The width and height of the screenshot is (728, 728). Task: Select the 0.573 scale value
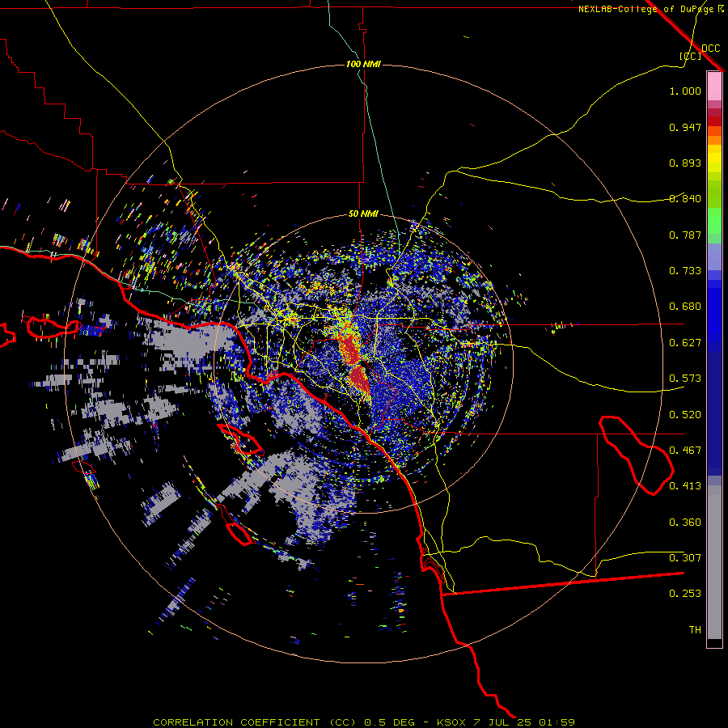[685, 379]
